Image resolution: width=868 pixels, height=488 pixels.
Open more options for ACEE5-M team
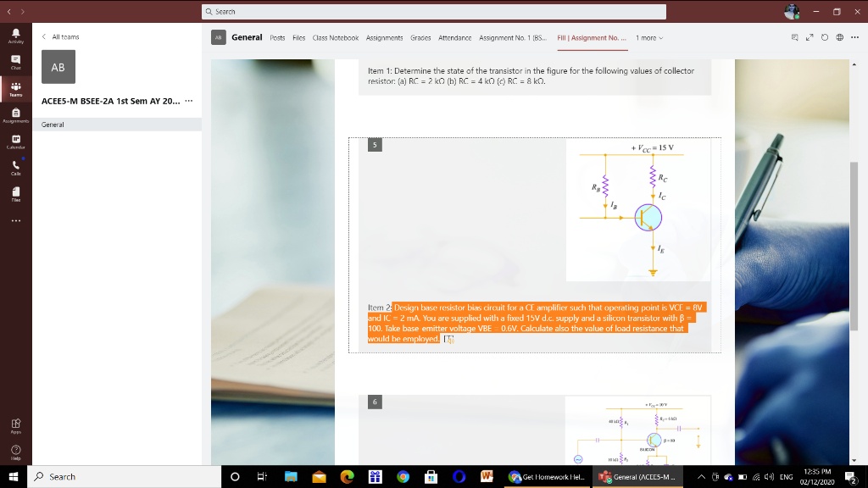[x=189, y=101]
